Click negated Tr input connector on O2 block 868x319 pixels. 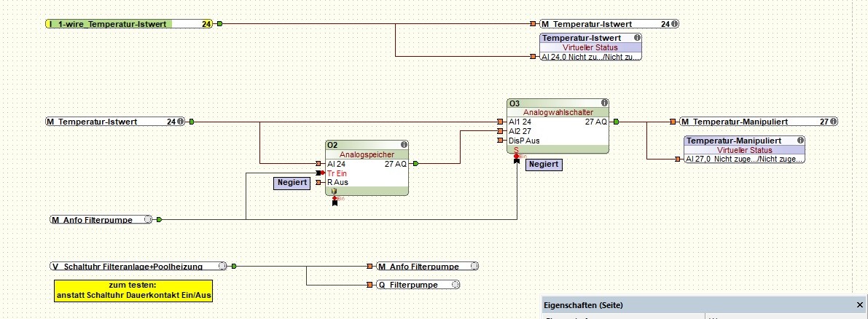[319, 173]
